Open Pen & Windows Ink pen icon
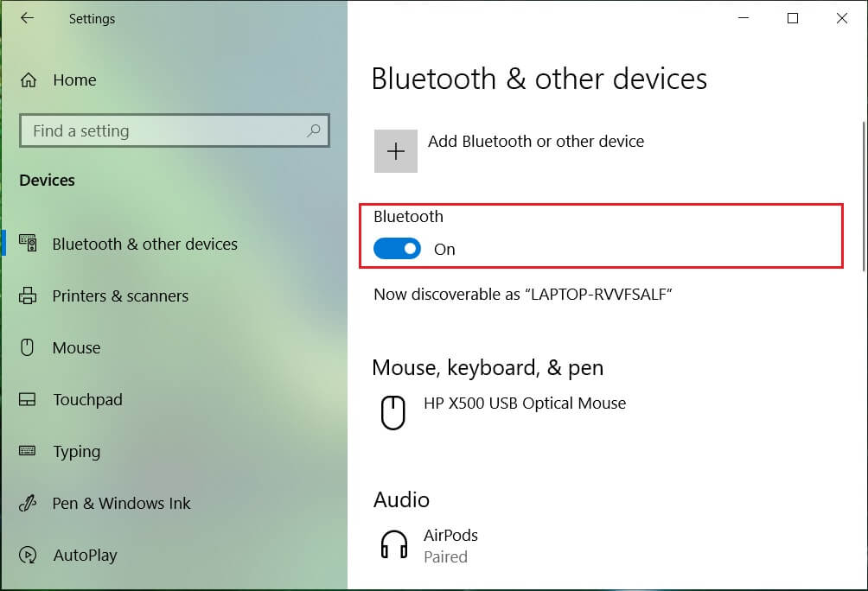 pyautogui.click(x=28, y=503)
